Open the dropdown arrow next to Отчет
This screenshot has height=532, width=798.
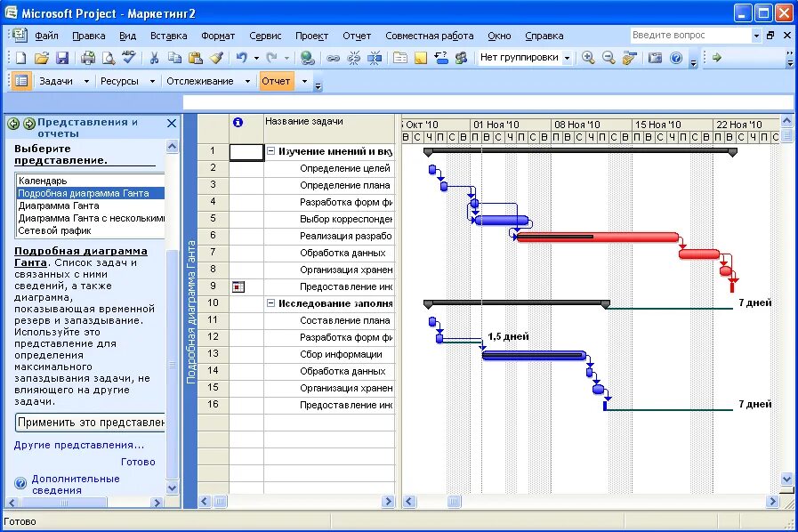point(304,82)
